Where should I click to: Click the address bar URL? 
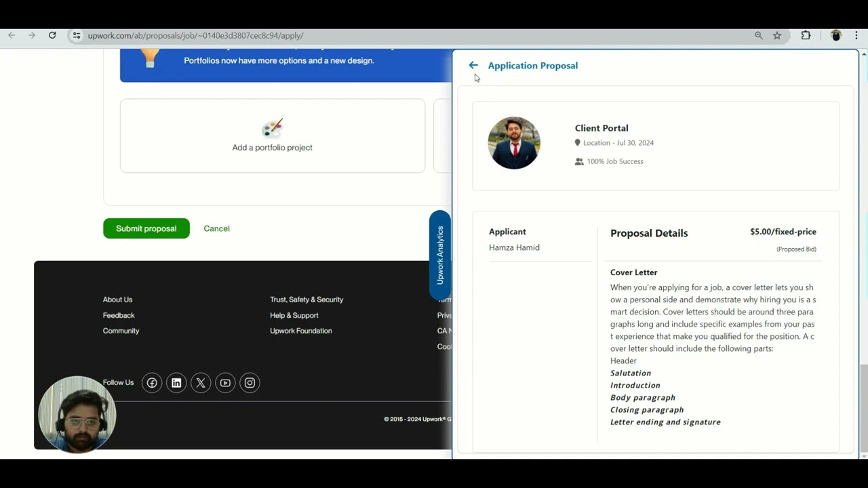195,35
